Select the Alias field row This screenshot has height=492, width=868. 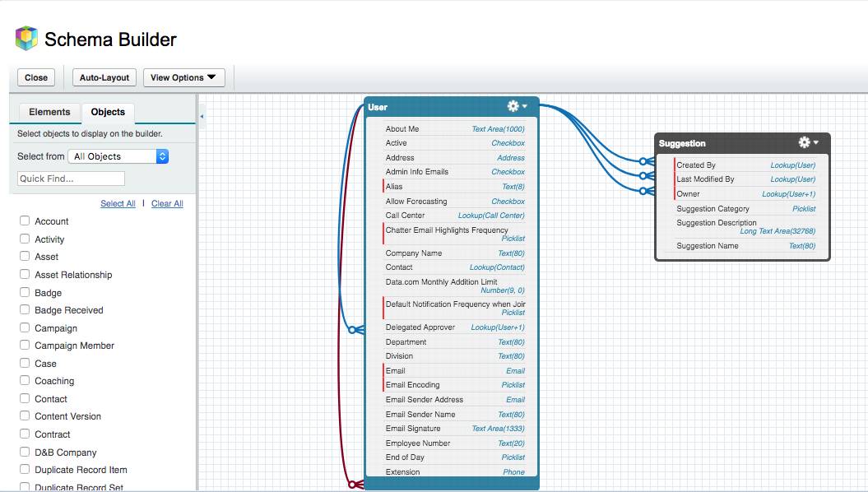click(454, 187)
